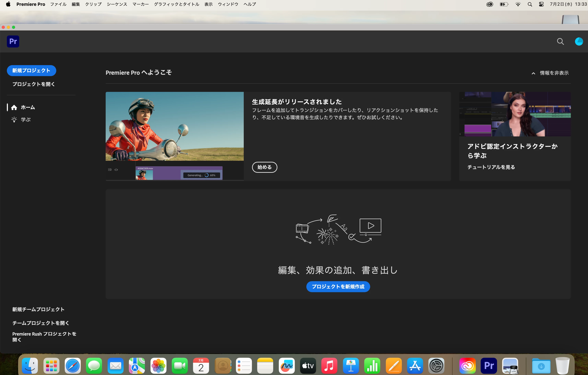Click プロジェクトを新規作成 button

click(338, 286)
